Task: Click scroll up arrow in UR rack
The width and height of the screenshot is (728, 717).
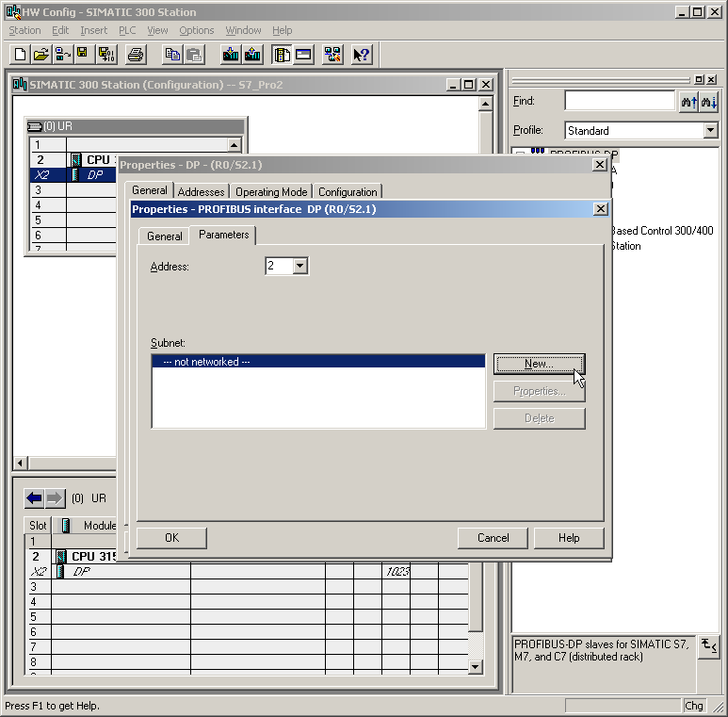Action: coord(234,145)
